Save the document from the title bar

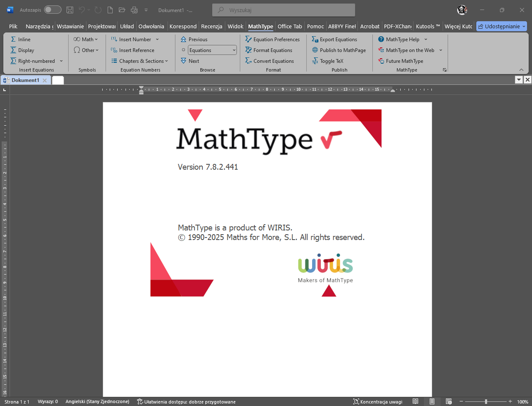70,10
